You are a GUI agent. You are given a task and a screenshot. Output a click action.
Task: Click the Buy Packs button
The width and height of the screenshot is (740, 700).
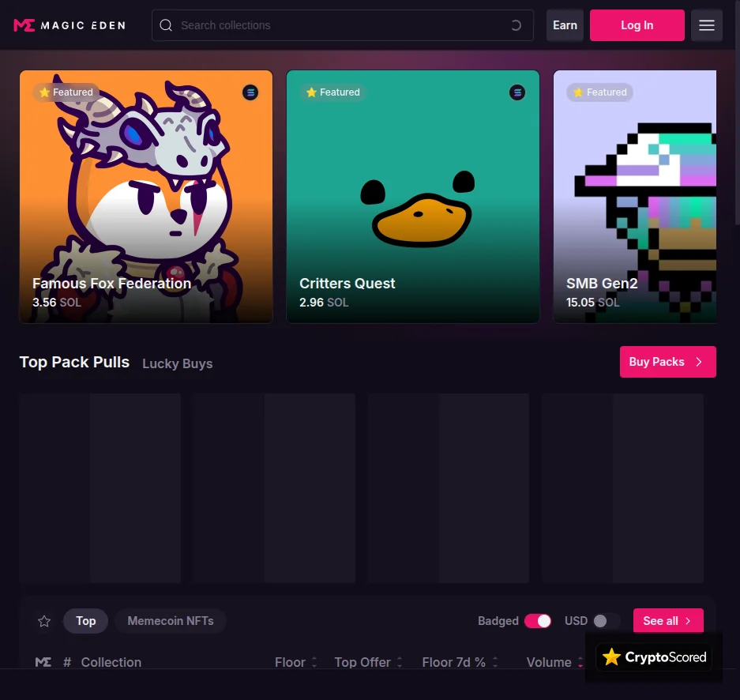pos(668,362)
